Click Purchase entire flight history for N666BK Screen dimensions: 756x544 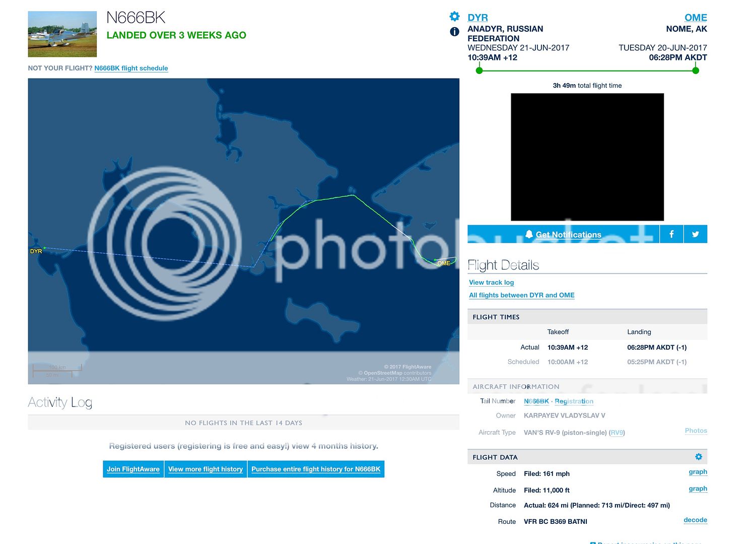[316, 469]
